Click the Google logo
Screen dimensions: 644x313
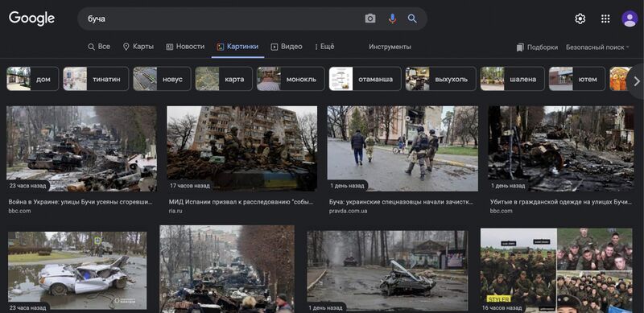coord(31,19)
